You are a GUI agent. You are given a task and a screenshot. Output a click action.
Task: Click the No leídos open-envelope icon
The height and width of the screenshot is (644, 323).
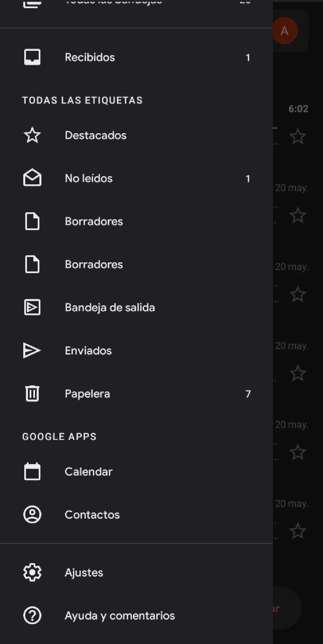(32, 178)
